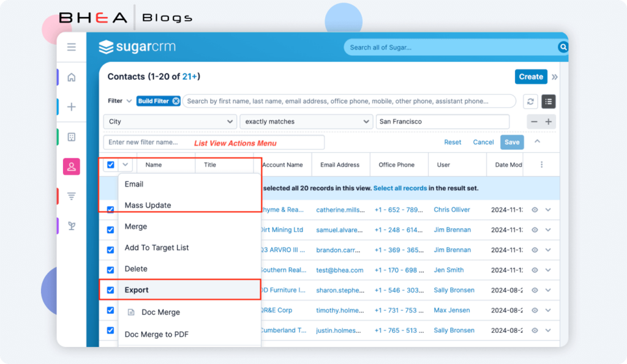This screenshot has height=364, width=627.
Task: Uncheck the samuel.alvare row checkbox
Action: click(x=111, y=230)
